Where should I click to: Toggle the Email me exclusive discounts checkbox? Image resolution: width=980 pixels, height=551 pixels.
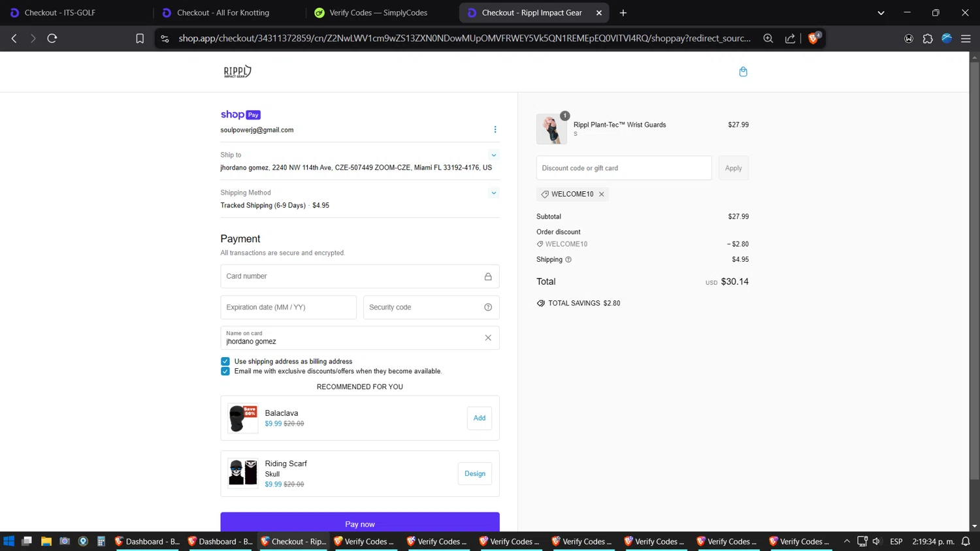pos(225,371)
